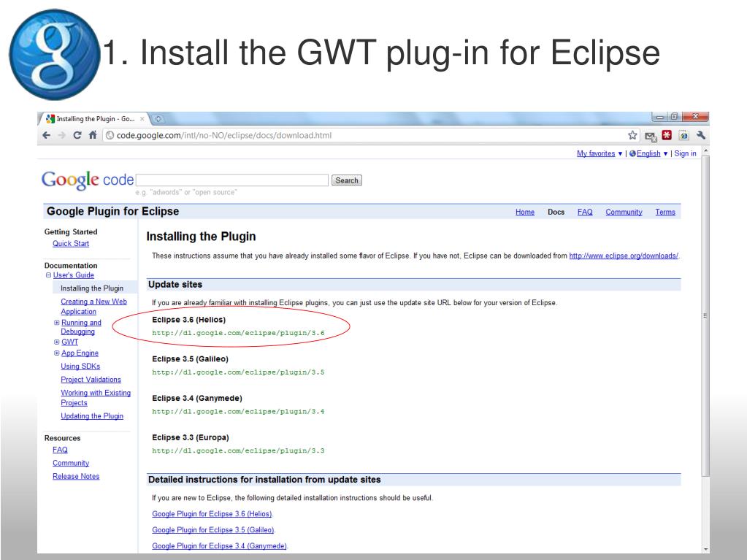Open Community link under Resources
Image resolution: width=747 pixels, height=560 pixels.
pyautogui.click(x=71, y=463)
